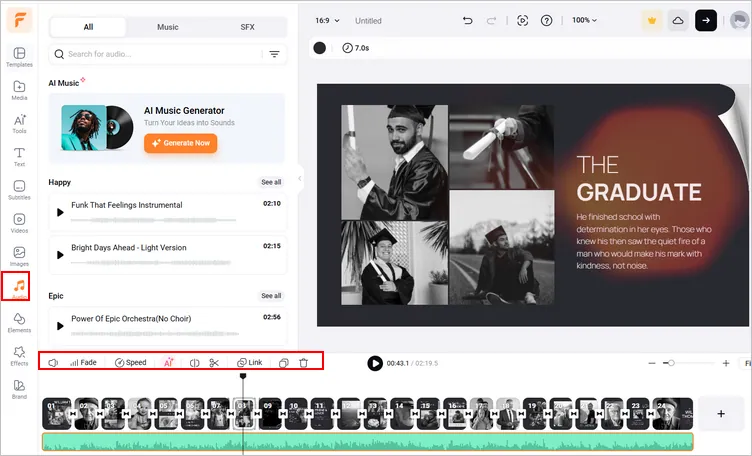Open the black scene background color swatch
The image size is (752, 456).
319,48
